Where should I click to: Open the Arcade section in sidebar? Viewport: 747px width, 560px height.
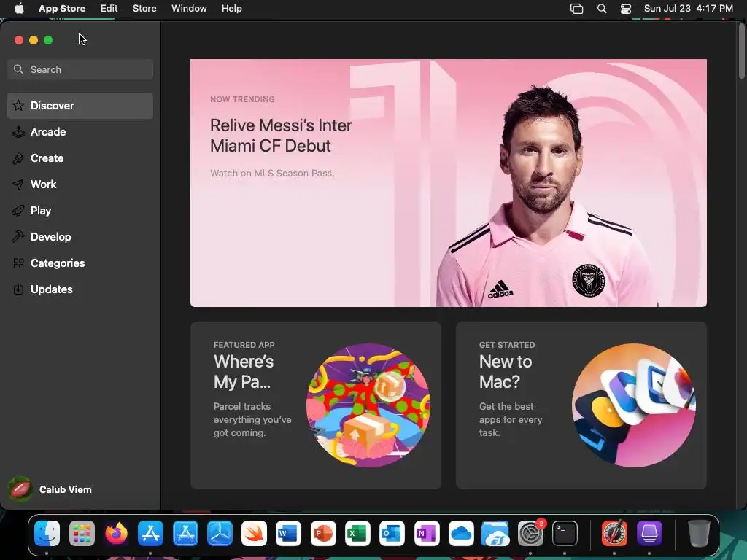tap(80, 132)
